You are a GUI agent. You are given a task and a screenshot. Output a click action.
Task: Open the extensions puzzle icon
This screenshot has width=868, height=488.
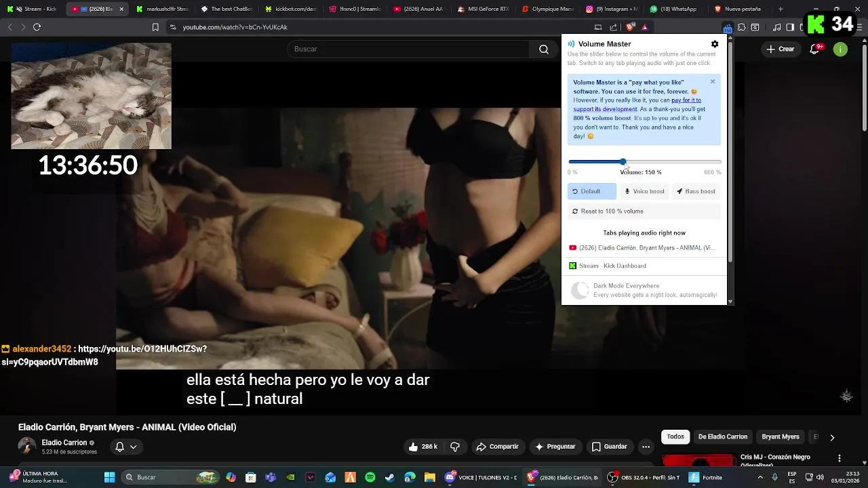click(742, 27)
